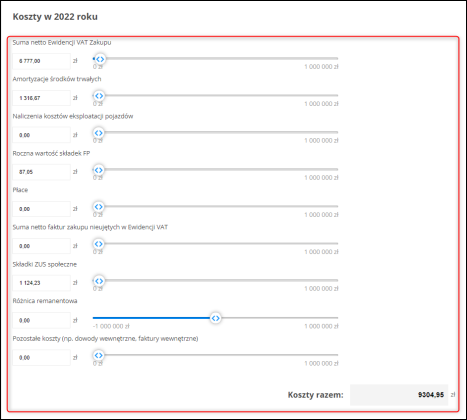Viewport: 467px width, 420px height.
Task: Click input for faktur zakupu nieujętych w Ewidencji VAT
Action: click(42, 246)
